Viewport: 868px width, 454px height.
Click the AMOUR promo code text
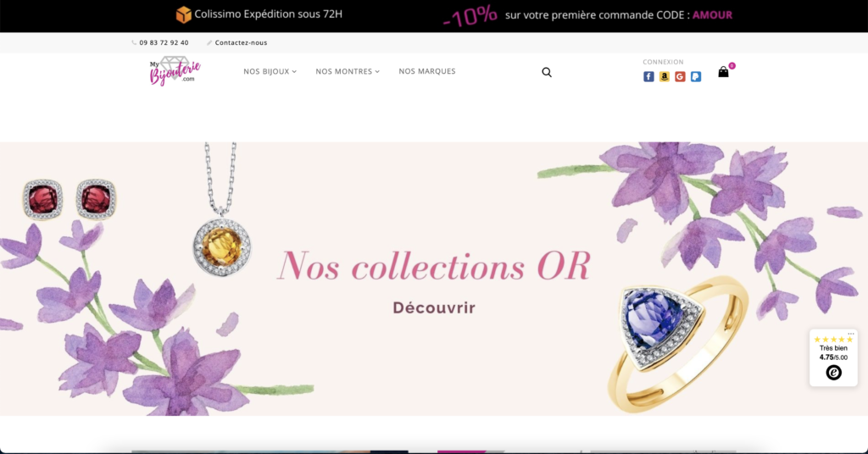[712, 15]
